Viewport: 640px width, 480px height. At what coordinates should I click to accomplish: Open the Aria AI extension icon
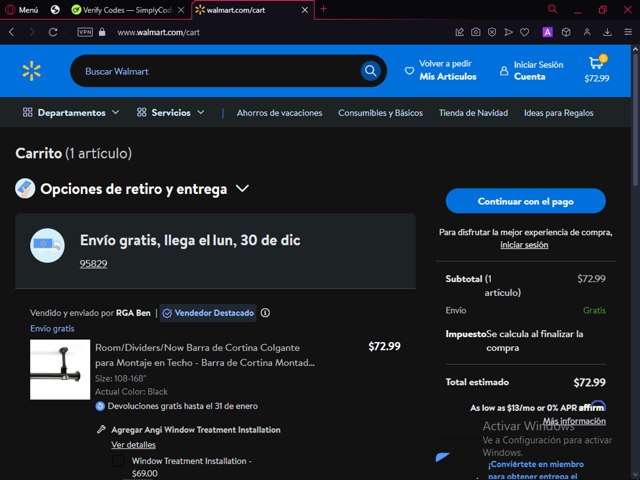(547, 32)
